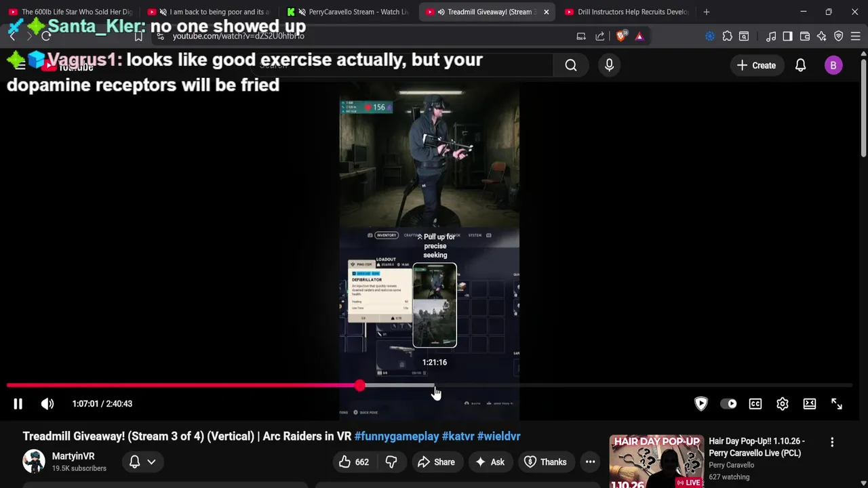Open the Brave VPN icon

click(839, 36)
